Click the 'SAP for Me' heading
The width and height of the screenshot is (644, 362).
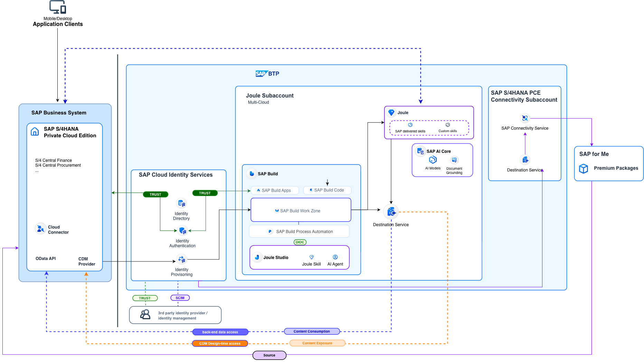click(x=594, y=154)
